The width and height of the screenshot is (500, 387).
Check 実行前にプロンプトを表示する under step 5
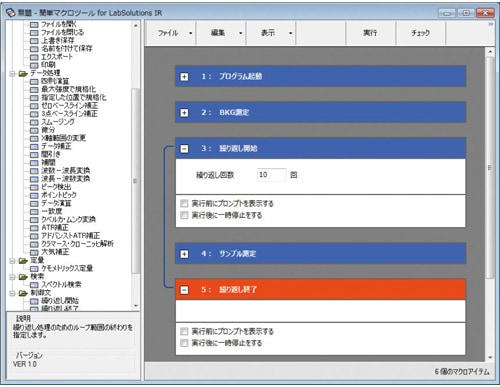184,331
